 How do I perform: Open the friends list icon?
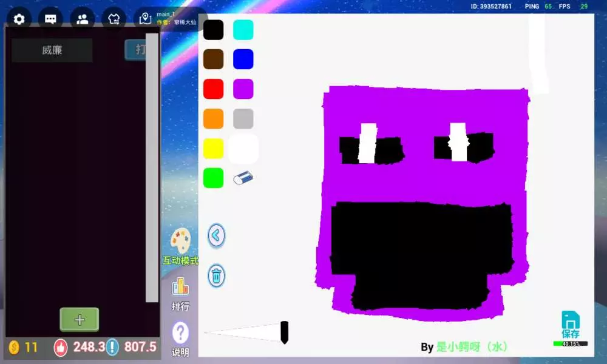[82, 19]
